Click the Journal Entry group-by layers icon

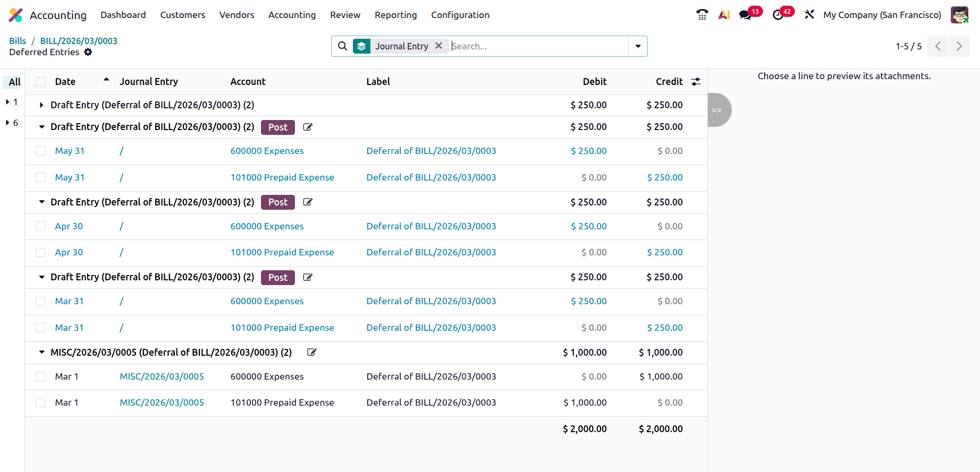click(x=361, y=46)
